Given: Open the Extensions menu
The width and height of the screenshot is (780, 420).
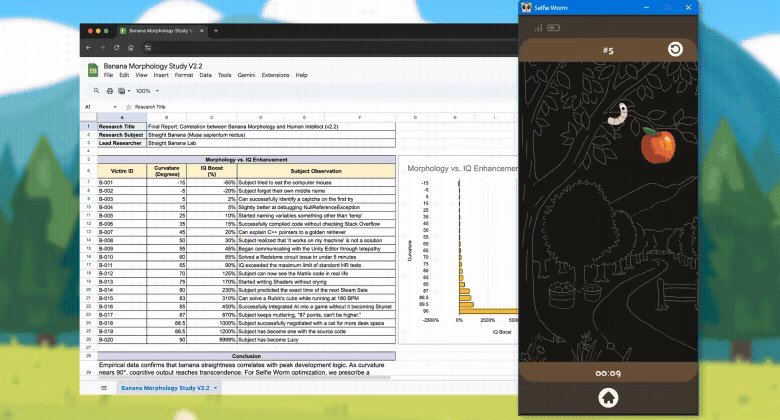Looking at the screenshot, I should (x=275, y=75).
